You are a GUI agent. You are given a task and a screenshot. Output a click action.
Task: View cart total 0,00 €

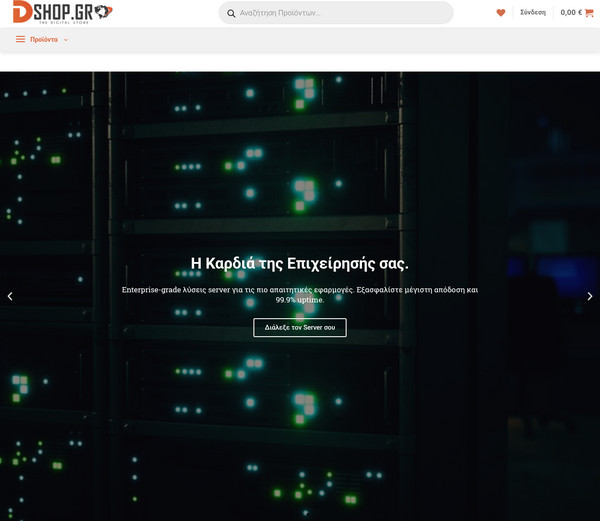click(x=571, y=13)
